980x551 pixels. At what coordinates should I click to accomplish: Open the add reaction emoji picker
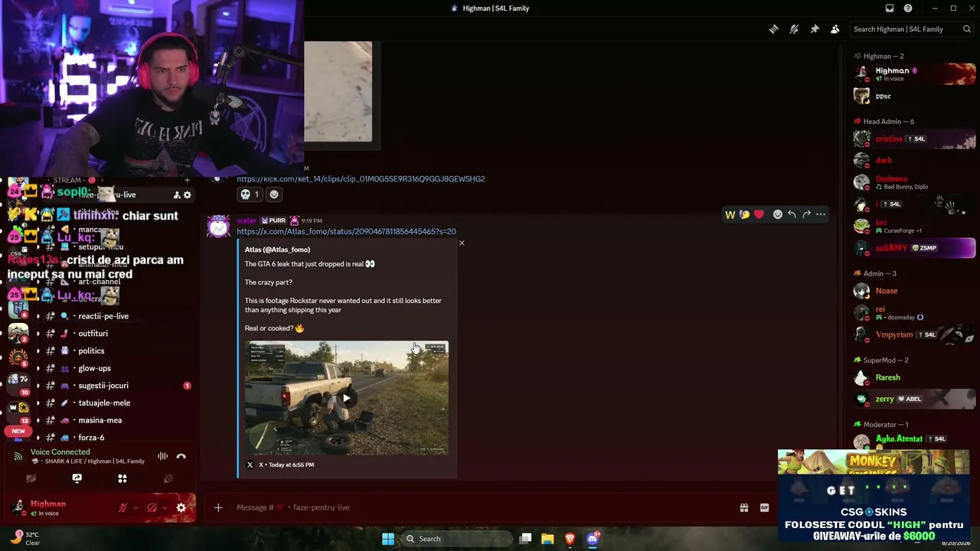coord(777,214)
